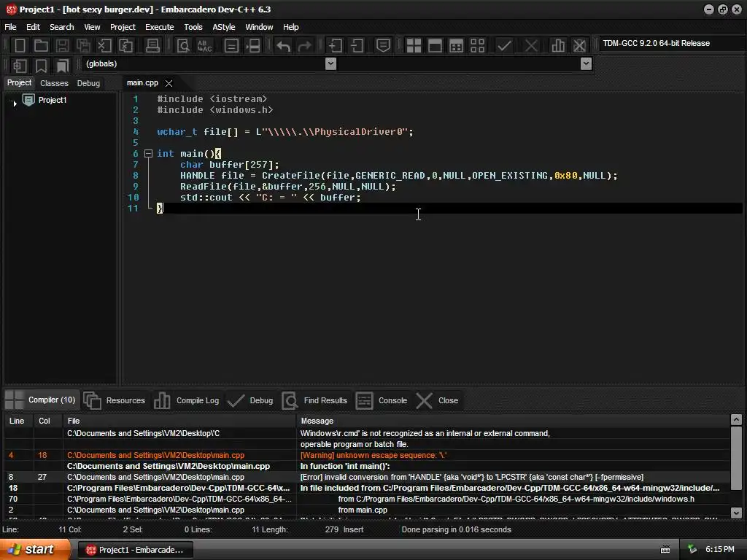This screenshot has height=560, width=747.
Task: Click the speech-bubble comment toolbar icon
Action: pos(383,46)
